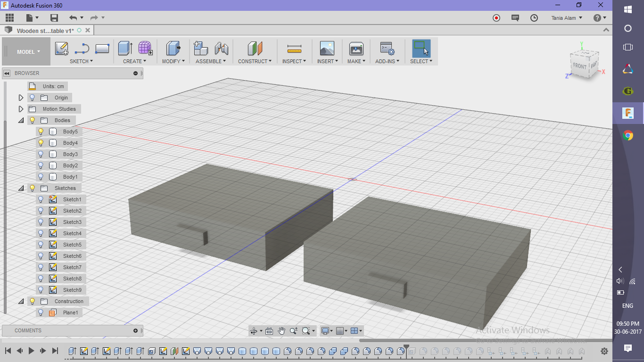Click the Add-Ins scripts icon
This screenshot has height=362, width=644.
pos(387,49)
